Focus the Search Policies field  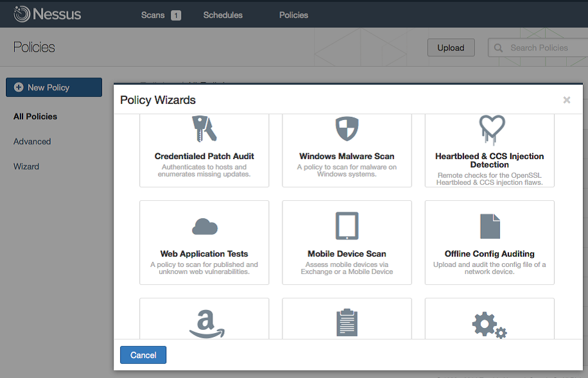538,47
